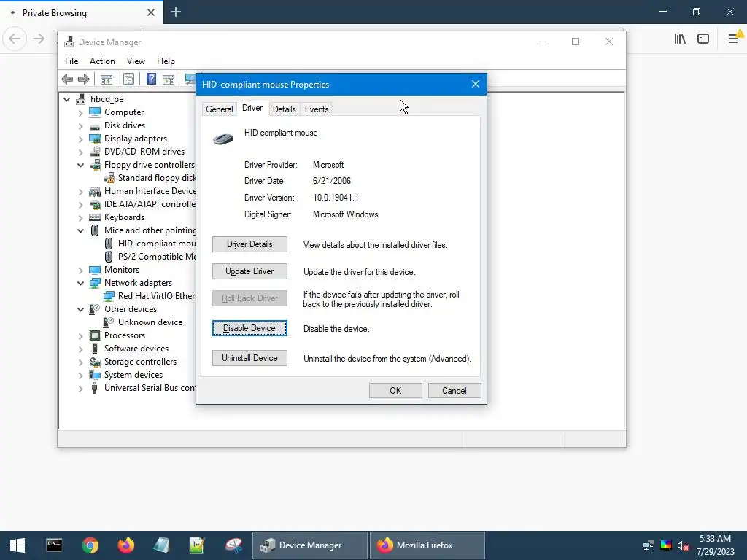
Task: Click the Back arrow in Device Manager toolbar
Action: tap(67, 79)
